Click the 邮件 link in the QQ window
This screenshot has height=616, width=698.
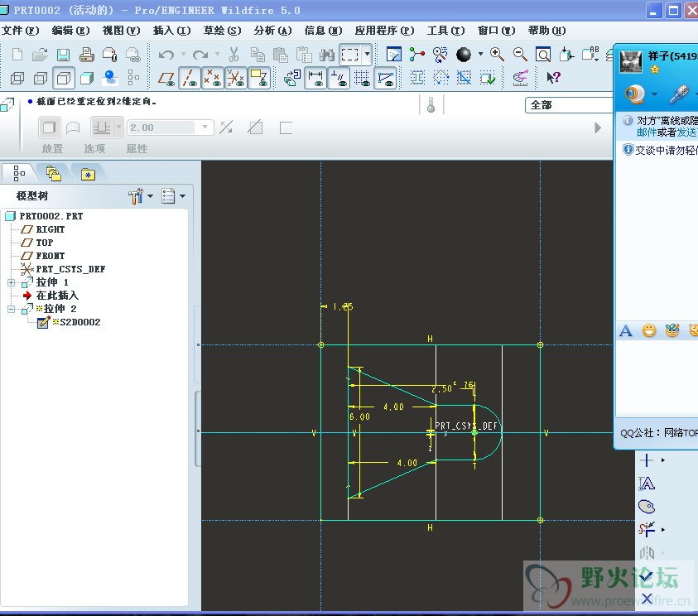coord(647,132)
